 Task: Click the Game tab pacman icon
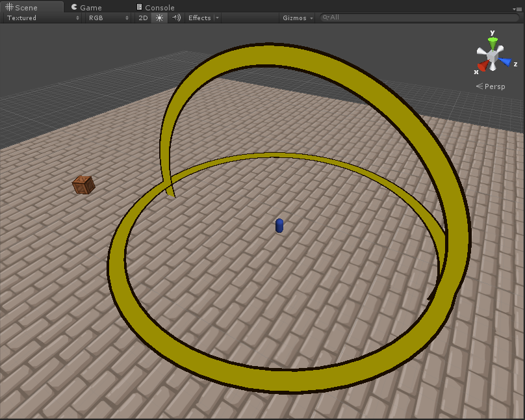tap(74, 7)
